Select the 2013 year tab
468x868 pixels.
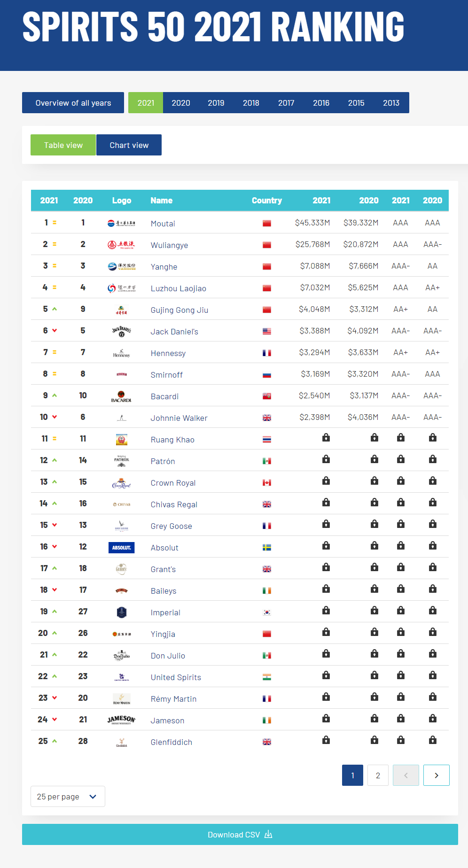[391, 103]
